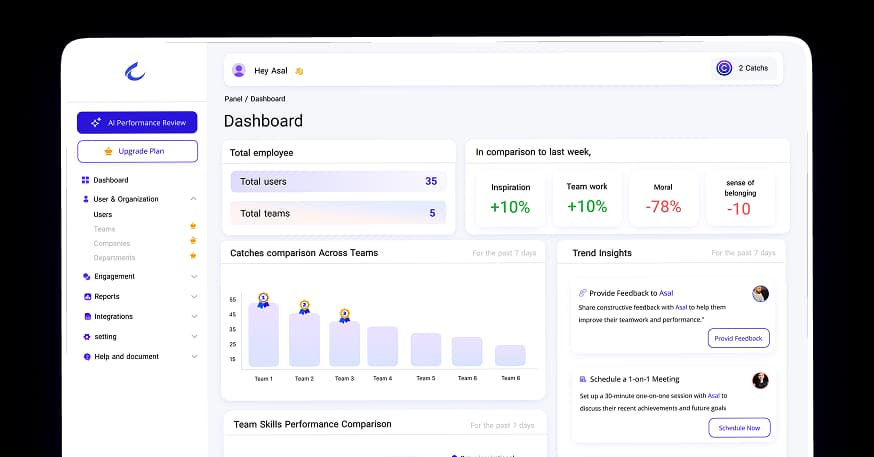Select the Team 4 bar in chart
This screenshot has height=457, width=874.
(382, 346)
